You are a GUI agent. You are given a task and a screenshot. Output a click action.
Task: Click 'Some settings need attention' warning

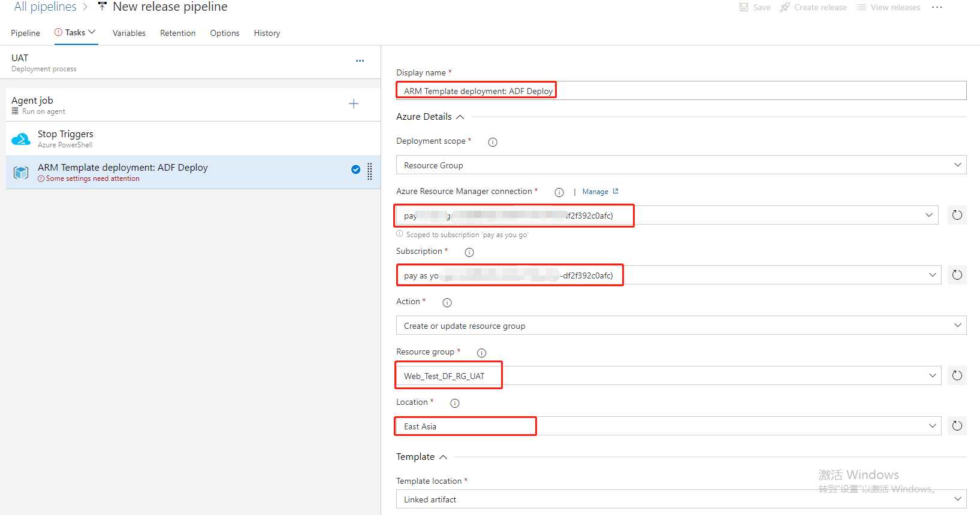click(x=89, y=178)
